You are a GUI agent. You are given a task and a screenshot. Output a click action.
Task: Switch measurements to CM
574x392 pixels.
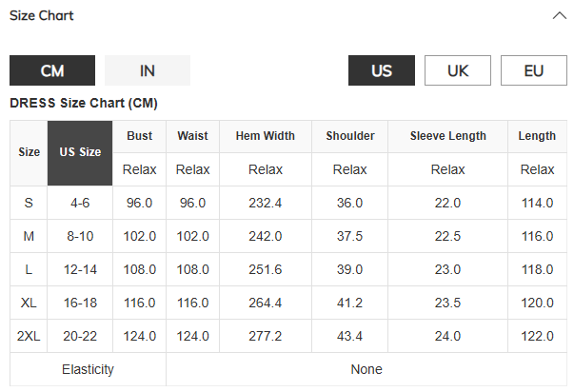(52, 70)
